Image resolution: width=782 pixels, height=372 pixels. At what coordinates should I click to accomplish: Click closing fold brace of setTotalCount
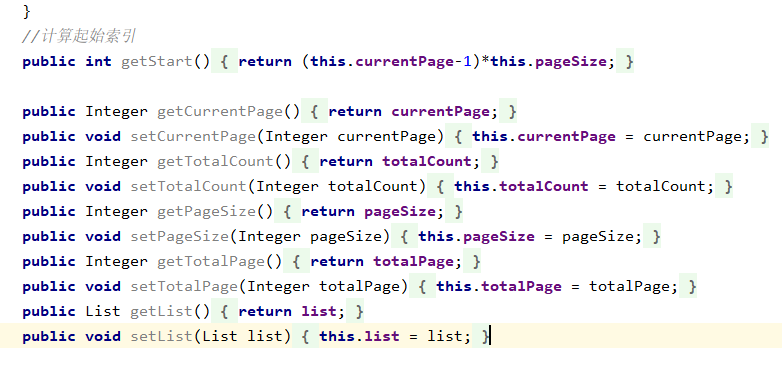click(724, 186)
